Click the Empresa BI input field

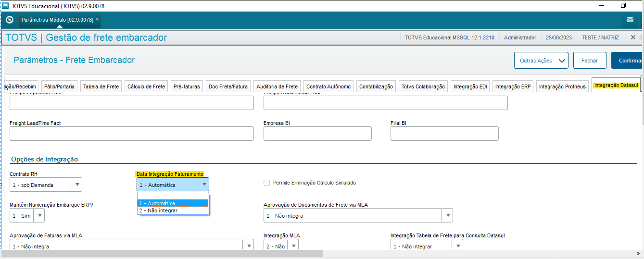tap(317, 134)
